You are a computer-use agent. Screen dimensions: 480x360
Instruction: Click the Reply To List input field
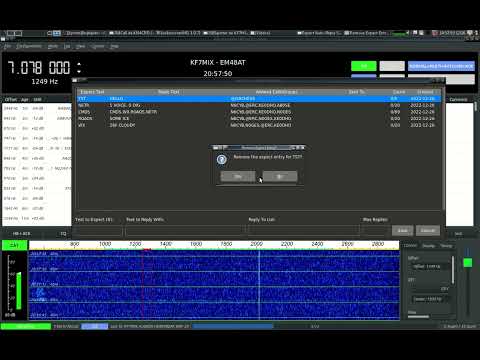[303, 230]
